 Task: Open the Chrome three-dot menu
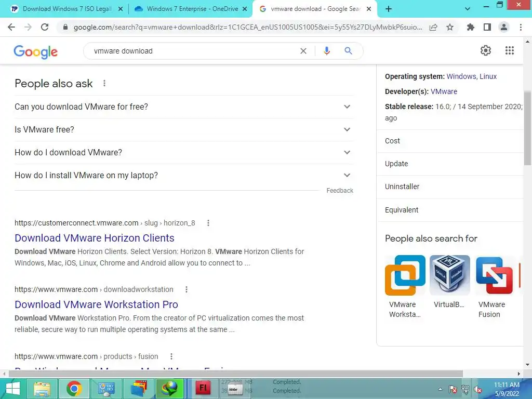521,27
